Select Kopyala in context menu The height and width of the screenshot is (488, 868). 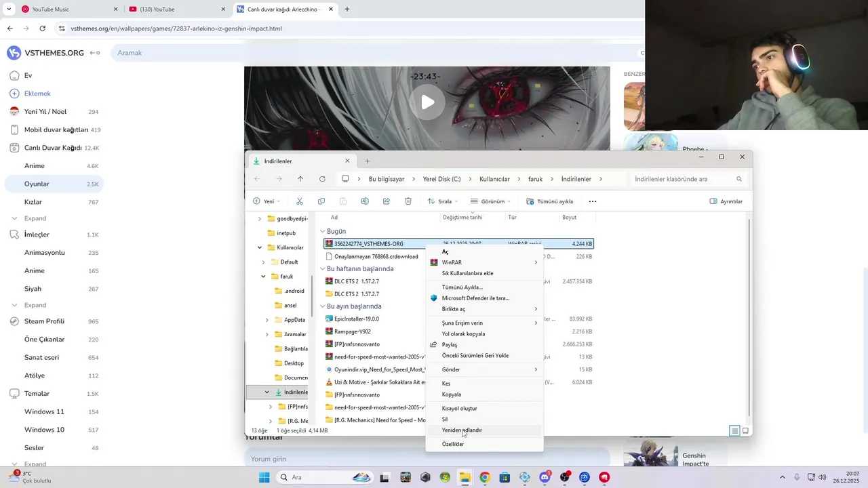point(484,394)
